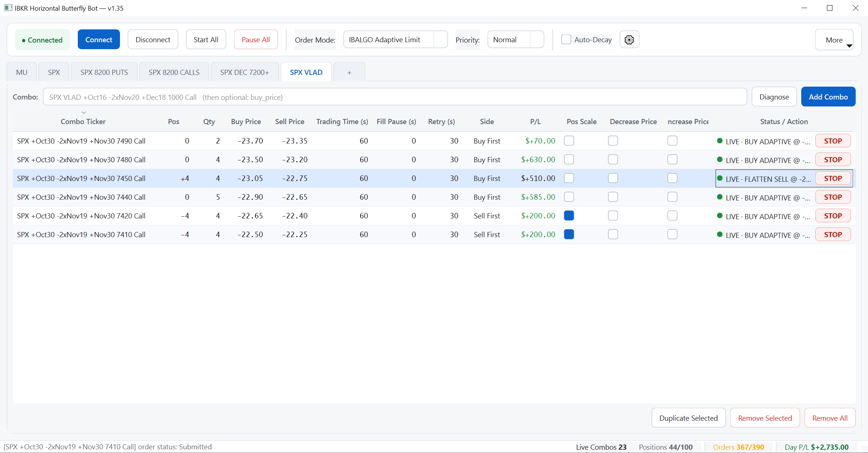Screen dimensions: 868x453
Task: Click the Qty 5 cell in 7440 row
Action: 218,197
